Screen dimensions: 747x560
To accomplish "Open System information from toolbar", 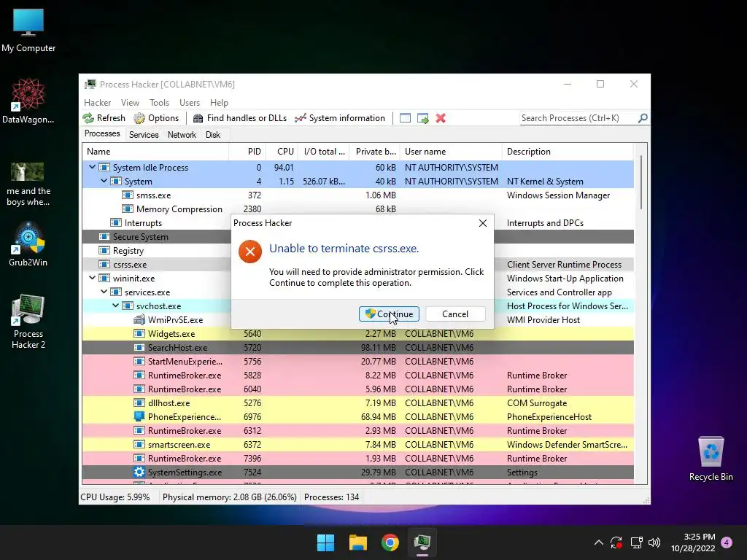I will [340, 118].
